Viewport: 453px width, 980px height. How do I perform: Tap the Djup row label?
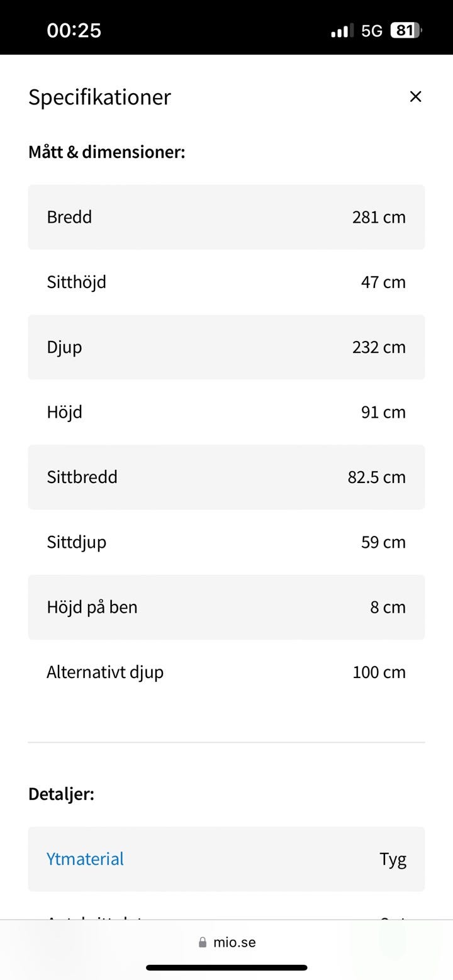(x=64, y=347)
